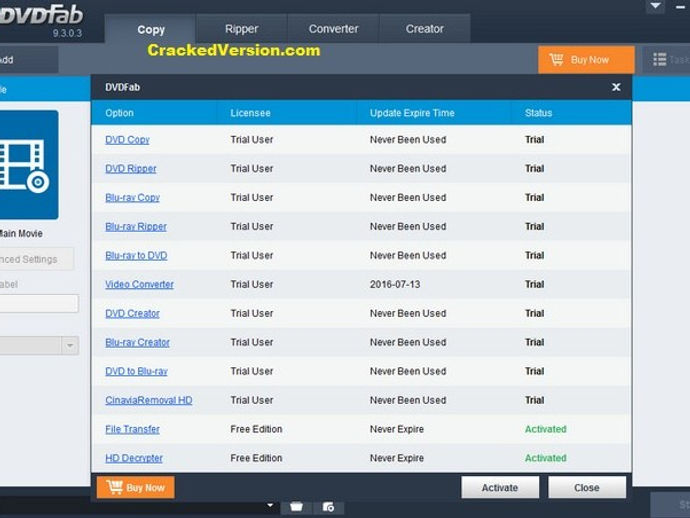Switch to the Ripper tab
The image size is (690, 518).
241,29
